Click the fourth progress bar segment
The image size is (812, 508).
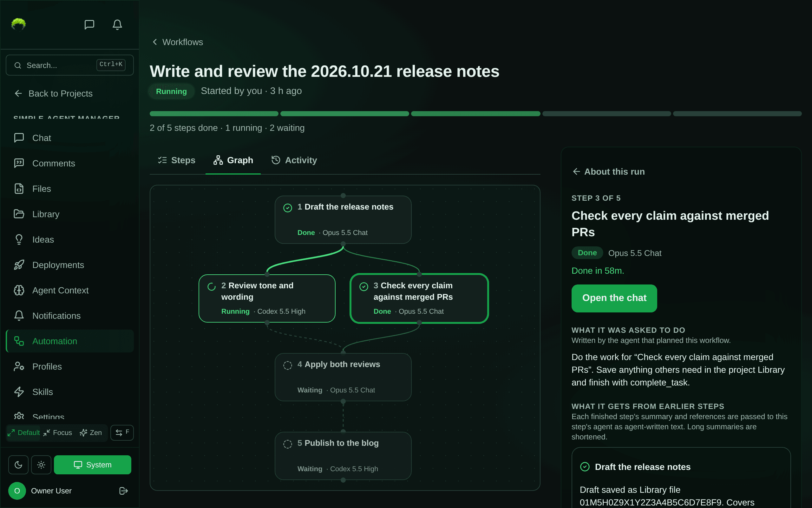point(607,114)
